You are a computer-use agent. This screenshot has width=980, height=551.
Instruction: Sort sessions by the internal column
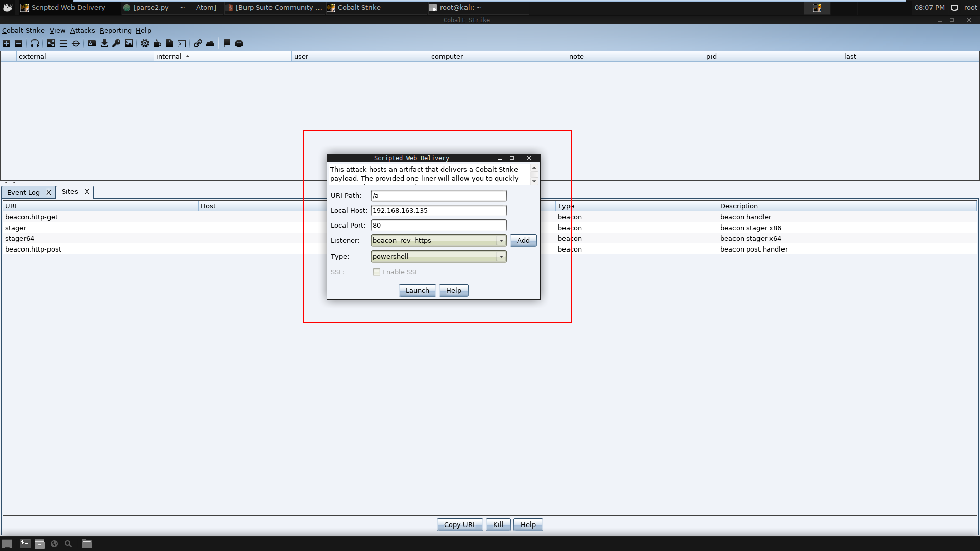(x=223, y=57)
